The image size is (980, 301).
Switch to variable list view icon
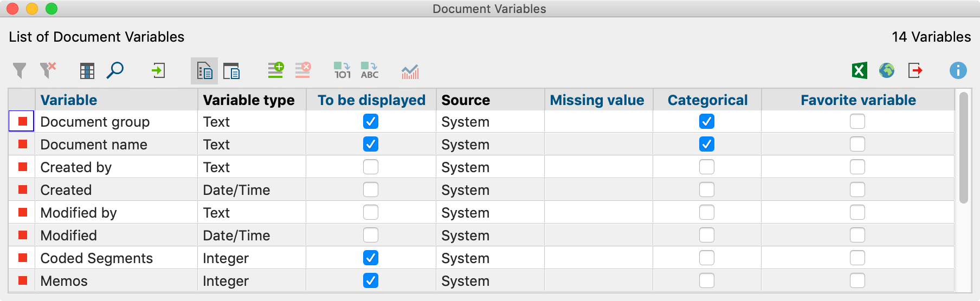click(204, 71)
